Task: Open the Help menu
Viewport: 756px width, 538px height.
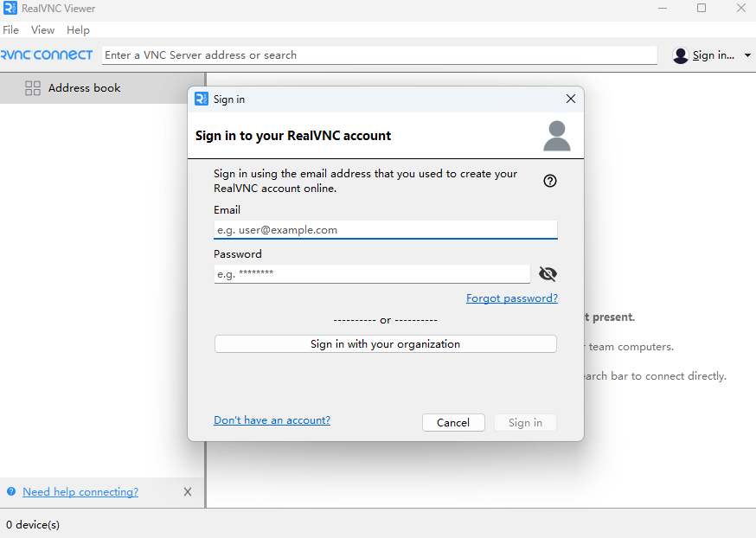Action: pyautogui.click(x=78, y=30)
